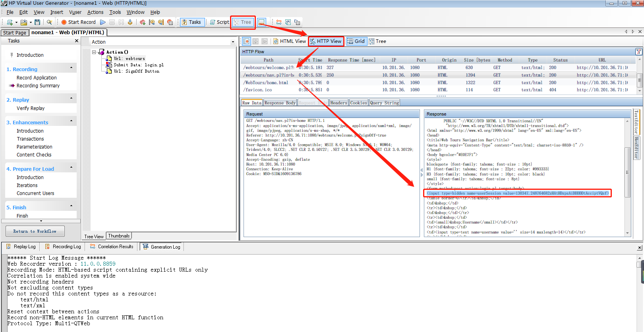Click the Output window toggle icon in the toolbar
Viewport: 644px width, 332px height.
pyautogui.click(x=261, y=22)
